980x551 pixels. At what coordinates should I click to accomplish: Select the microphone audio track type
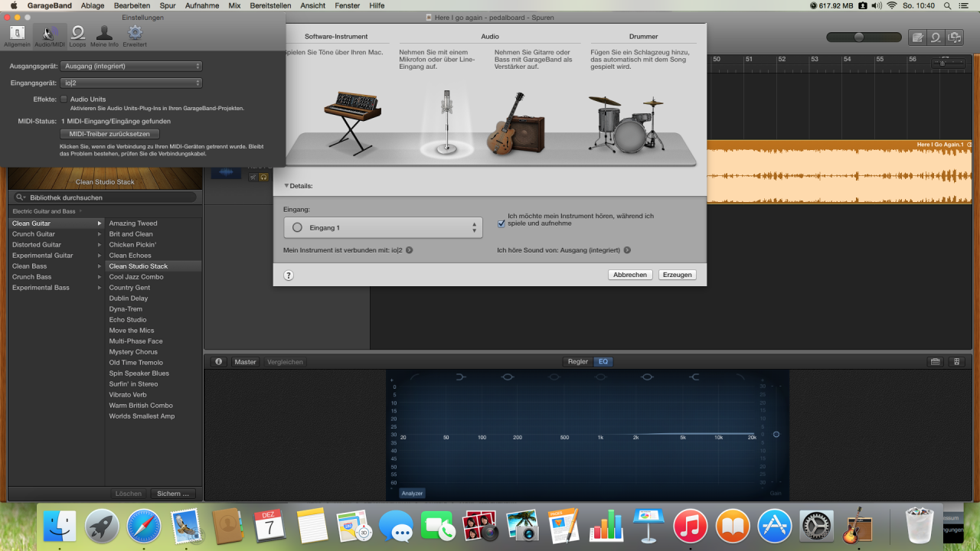[446, 122]
